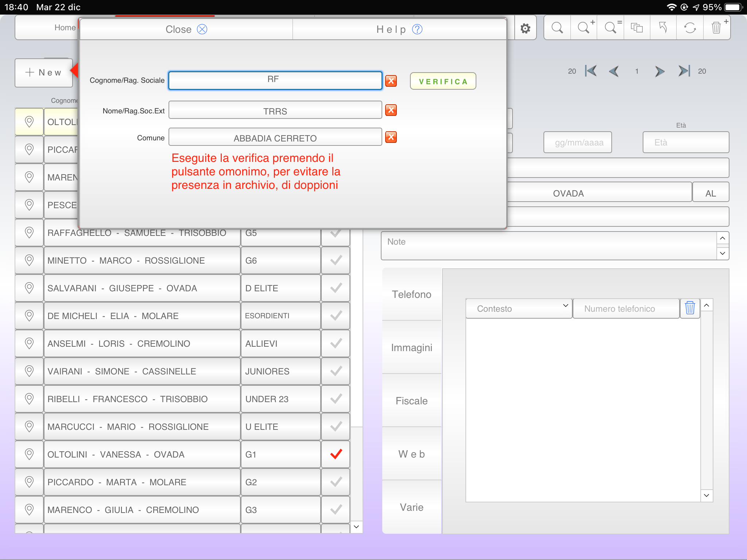The image size is (747, 560).
Task: Click the trash delete record icon in toolbar
Action: [716, 28]
